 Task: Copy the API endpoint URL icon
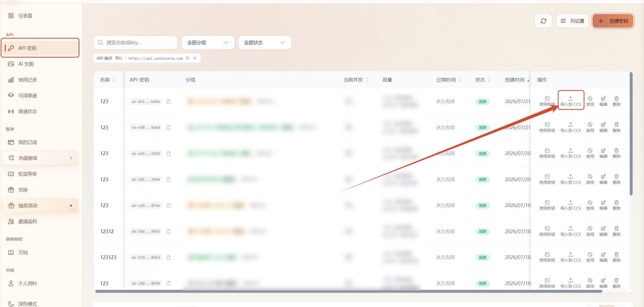tap(187, 58)
